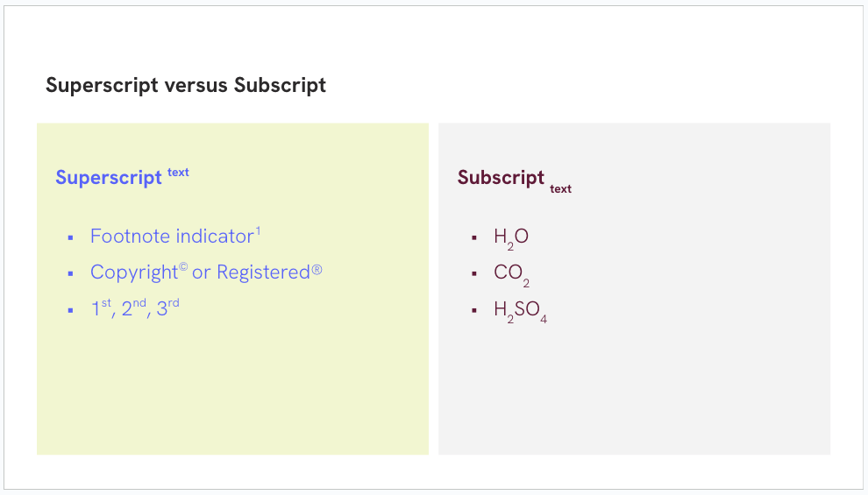
Task: Click the '1st, 2nd, 3rd' bullet line
Action: point(135,308)
